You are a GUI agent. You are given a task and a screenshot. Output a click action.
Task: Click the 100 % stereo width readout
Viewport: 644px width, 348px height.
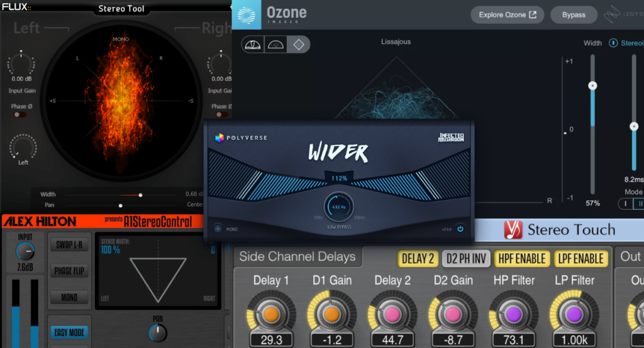(x=111, y=250)
